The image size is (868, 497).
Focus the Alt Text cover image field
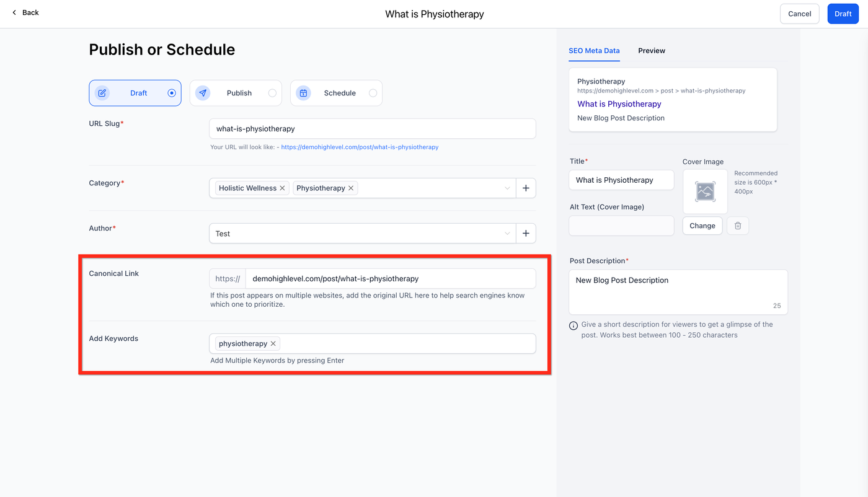click(621, 226)
